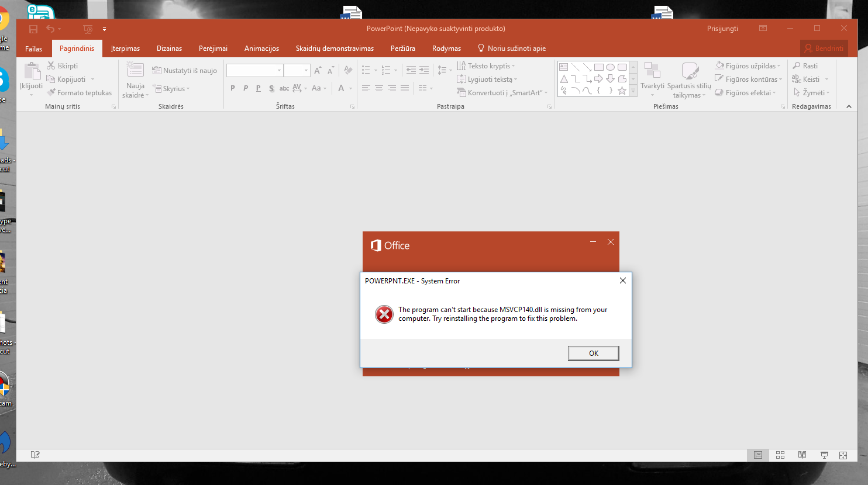Open the Dizainas ribbon tab

pos(169,49)
